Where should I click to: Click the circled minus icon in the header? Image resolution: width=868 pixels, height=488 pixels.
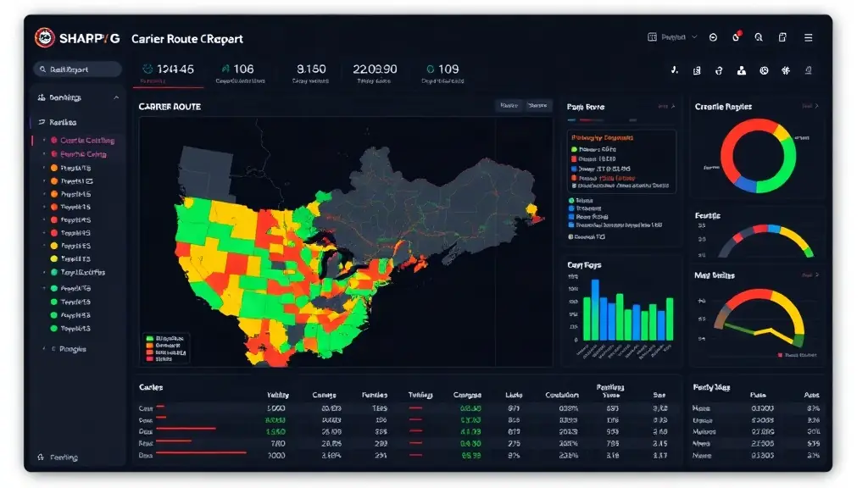coord(713,37)
